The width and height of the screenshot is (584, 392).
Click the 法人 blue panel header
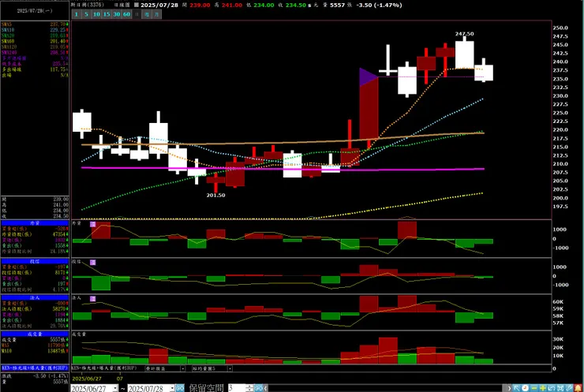tap(35, 298)
